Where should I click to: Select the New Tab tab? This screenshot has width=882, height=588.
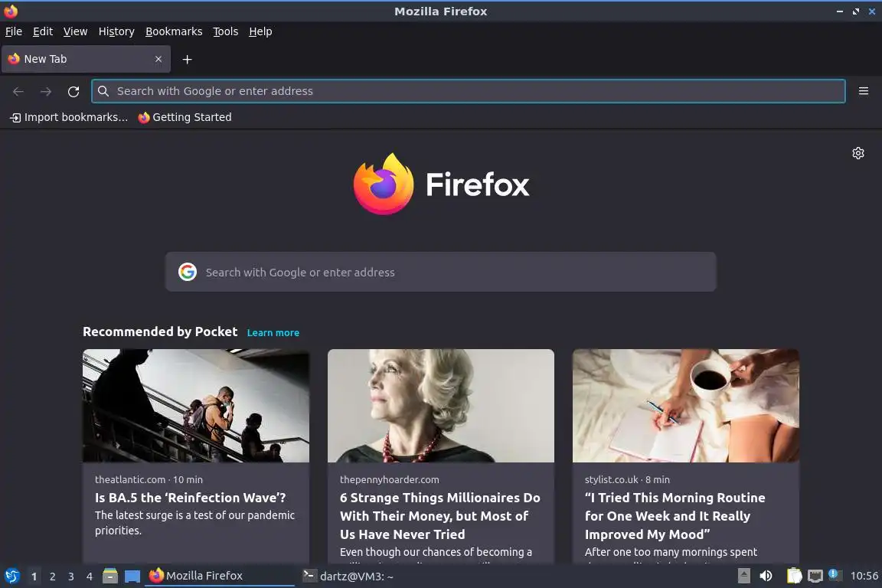[86, 59]
